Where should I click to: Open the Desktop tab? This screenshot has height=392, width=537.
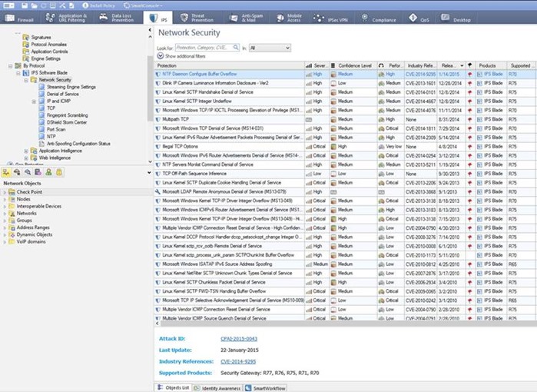click(x=456, y=18)
